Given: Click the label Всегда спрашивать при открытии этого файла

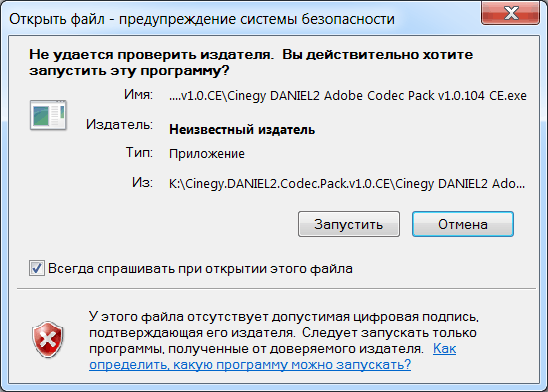Looking at the screenshot, I should click(200, 269).
